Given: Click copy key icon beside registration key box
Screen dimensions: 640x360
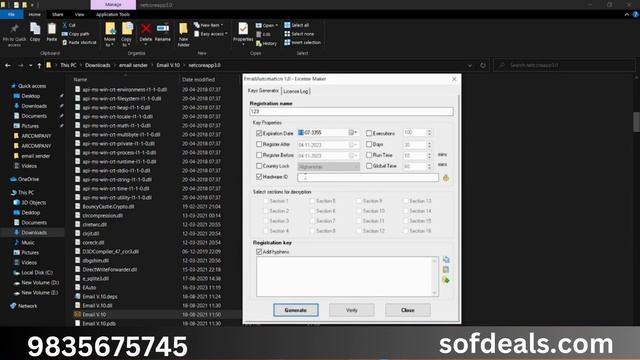Looking at the screenshot, I should (x=446, y=260).
